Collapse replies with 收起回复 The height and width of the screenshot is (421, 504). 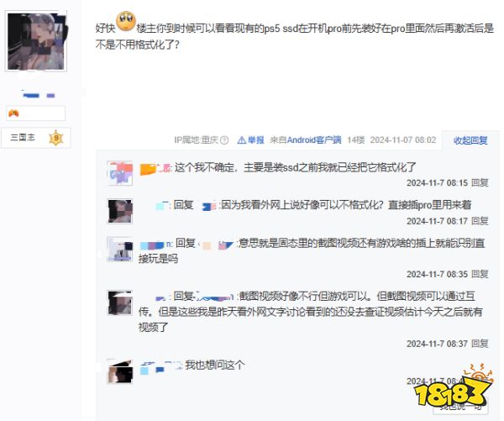coord(470,140)
